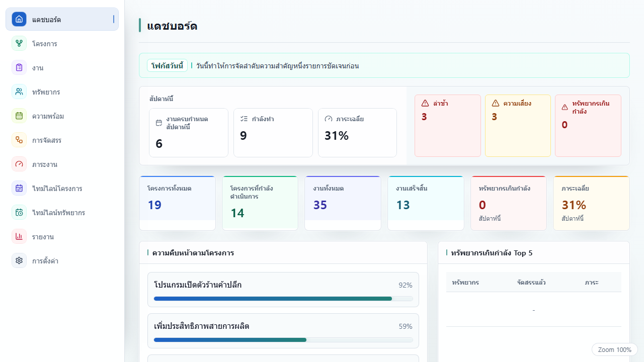Open the การตั้งค่า settings page
This screenshot has height=362, width=644.
62,260
